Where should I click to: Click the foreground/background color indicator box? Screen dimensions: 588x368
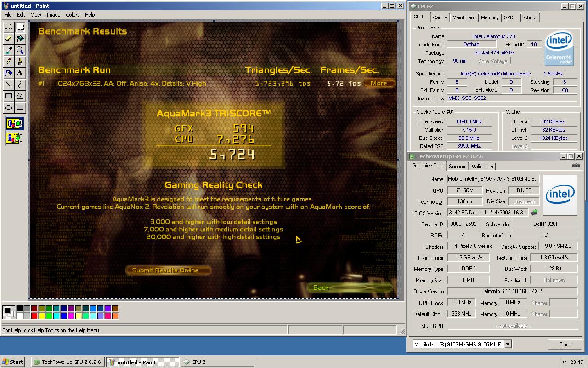pyautogui.click(x=8, y=312)
